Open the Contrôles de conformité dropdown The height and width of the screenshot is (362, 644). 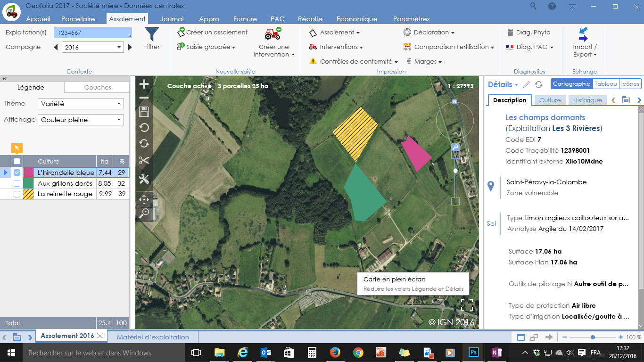354,61
